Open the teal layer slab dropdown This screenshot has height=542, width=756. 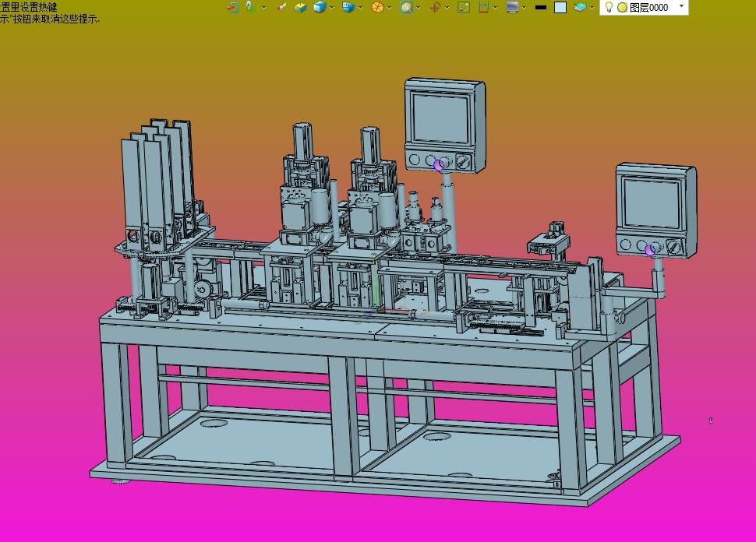[592, 8]
